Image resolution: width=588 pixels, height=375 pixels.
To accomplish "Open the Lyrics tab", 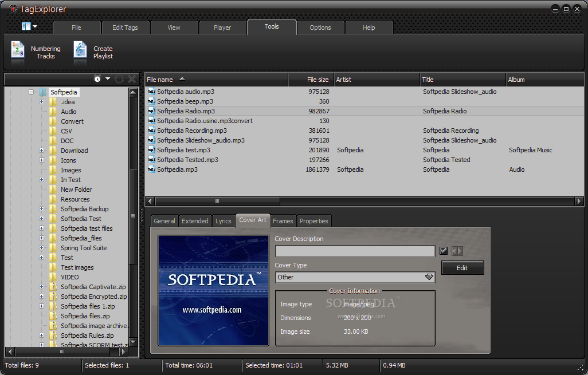I will [x=223, y=221].
